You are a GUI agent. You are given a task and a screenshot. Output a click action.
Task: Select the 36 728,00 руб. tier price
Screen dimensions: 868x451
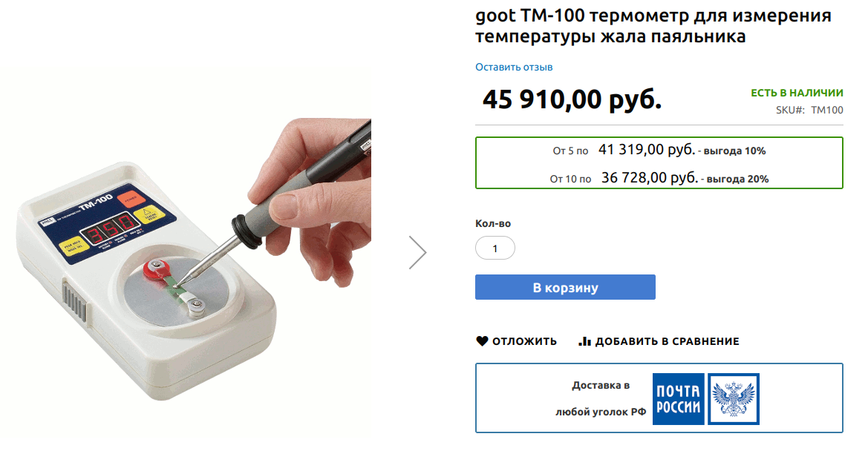coord(649,178)
